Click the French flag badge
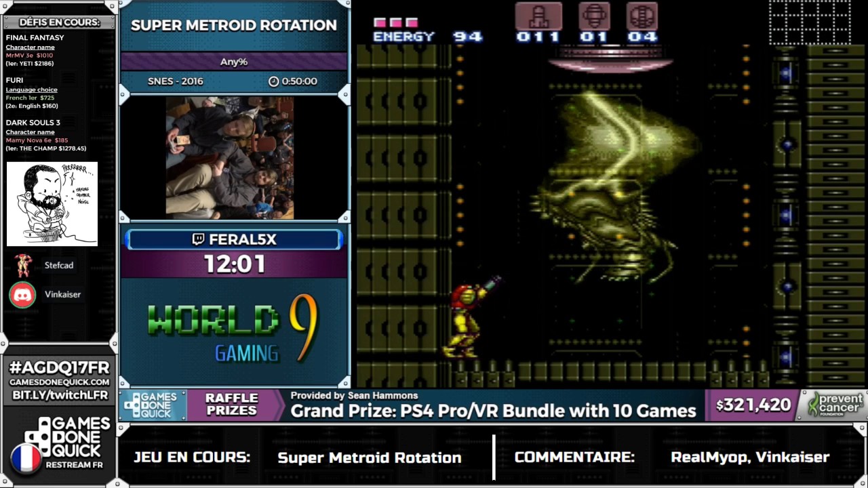Screen dimensions: 868x488 [x=26, y=458]
